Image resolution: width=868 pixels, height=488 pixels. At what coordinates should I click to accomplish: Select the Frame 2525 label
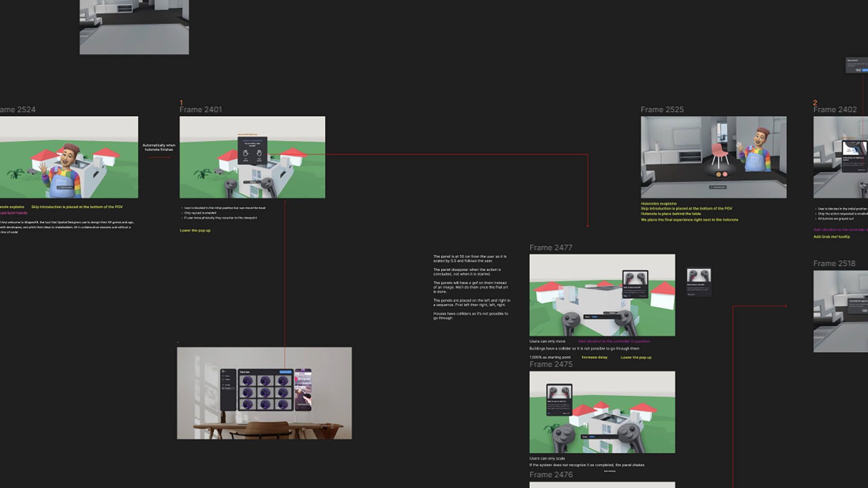662,109
